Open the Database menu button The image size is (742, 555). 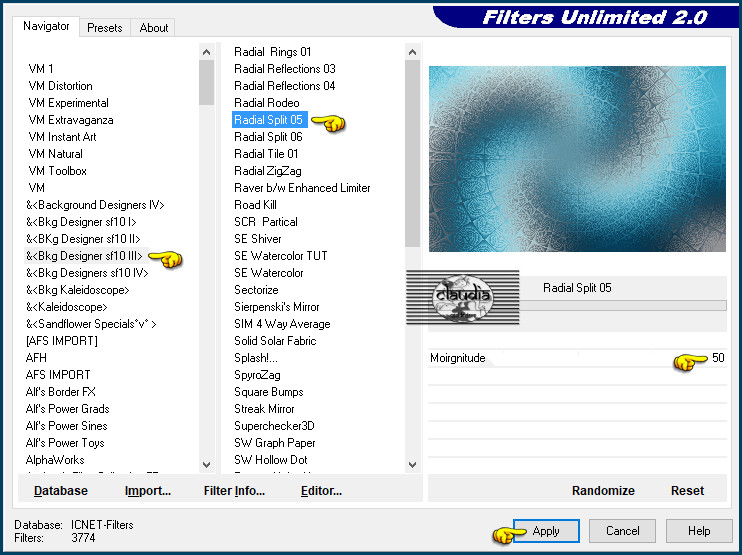61,491
